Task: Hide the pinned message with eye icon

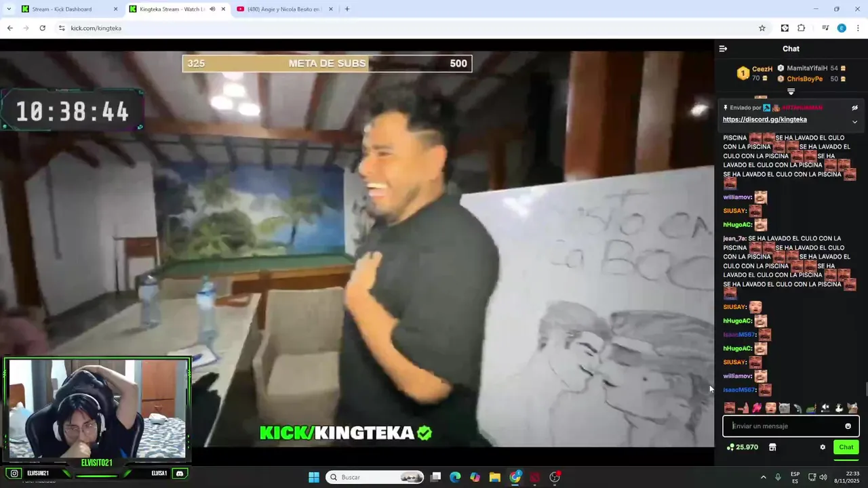Action: 854,108
